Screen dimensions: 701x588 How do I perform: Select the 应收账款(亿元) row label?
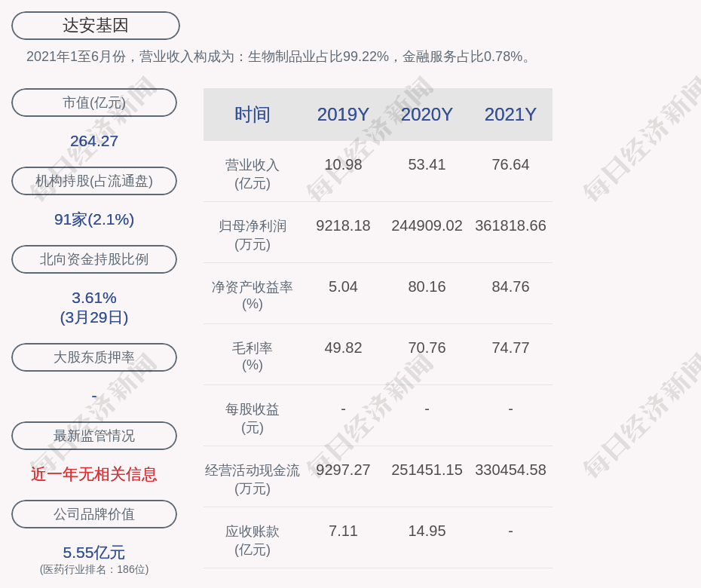point(253,540)
